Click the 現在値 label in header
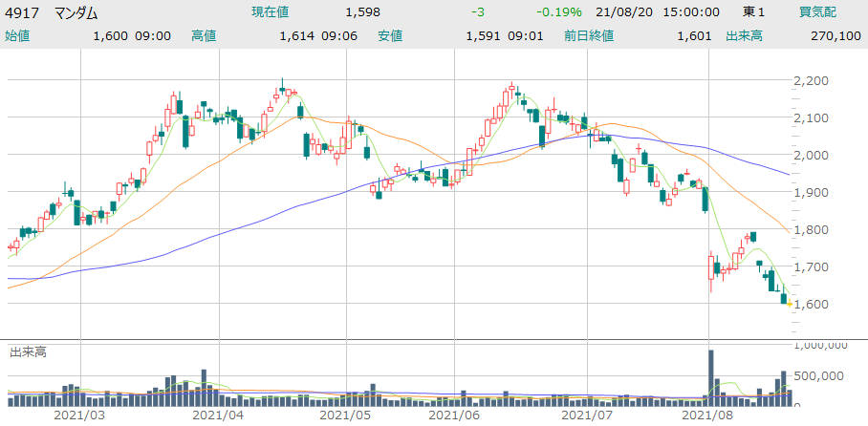Image resolution: width=868 pixels, height=426 pixels. pos(271,12)
